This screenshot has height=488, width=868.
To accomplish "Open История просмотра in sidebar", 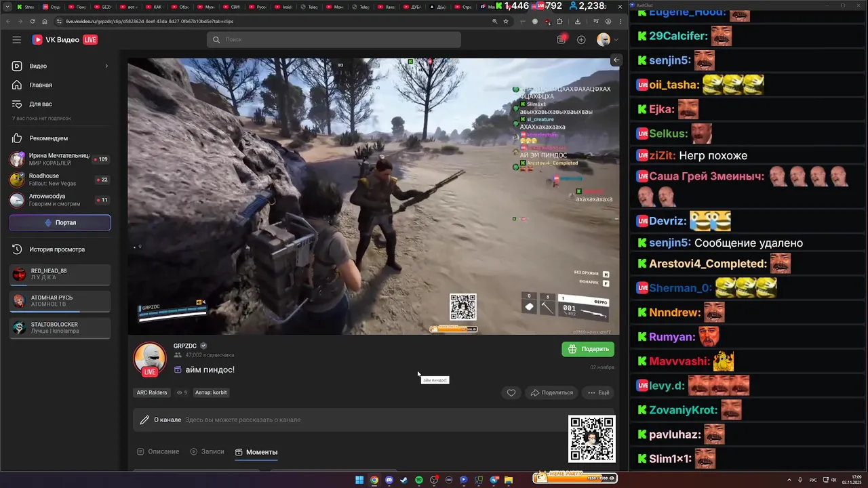I will click(60, 249).
